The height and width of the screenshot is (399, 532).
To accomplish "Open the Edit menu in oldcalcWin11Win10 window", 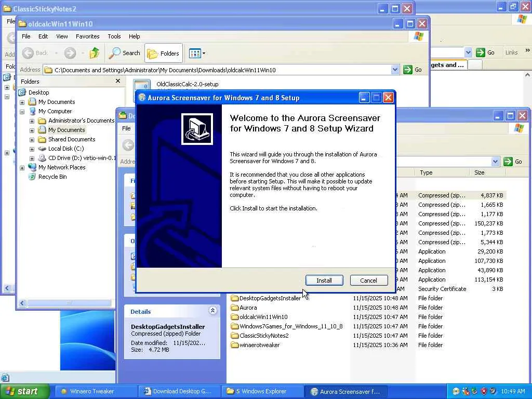I will [43, 36].
